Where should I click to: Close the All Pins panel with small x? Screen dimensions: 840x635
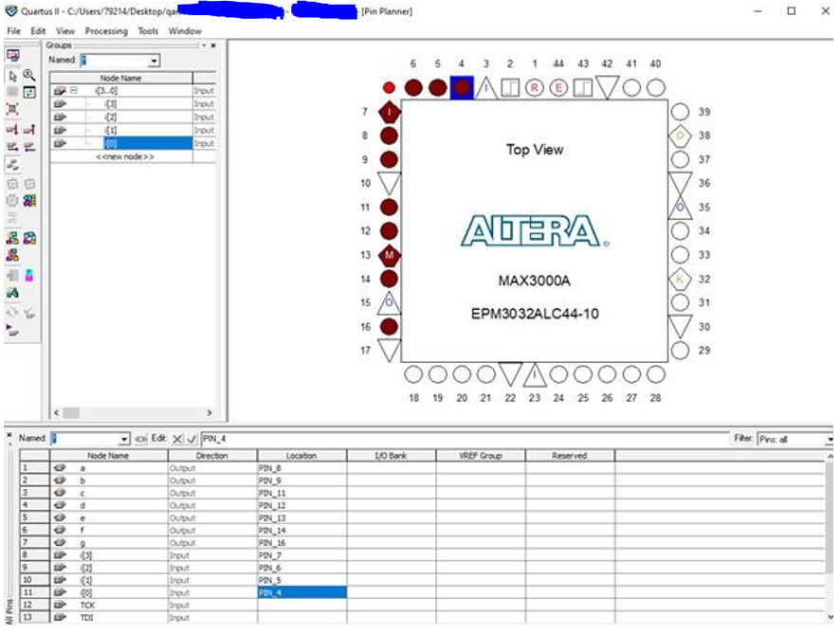click(x=9, y=435)
